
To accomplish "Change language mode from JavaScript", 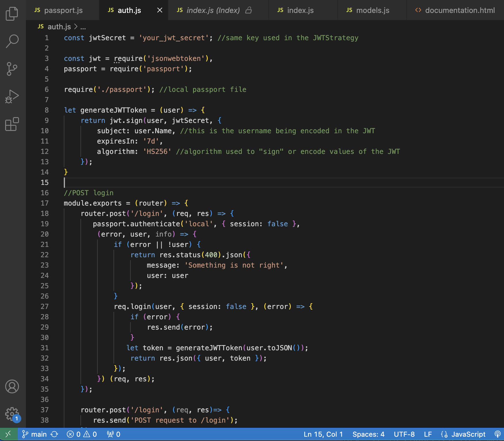I will (x=468, y=434).
